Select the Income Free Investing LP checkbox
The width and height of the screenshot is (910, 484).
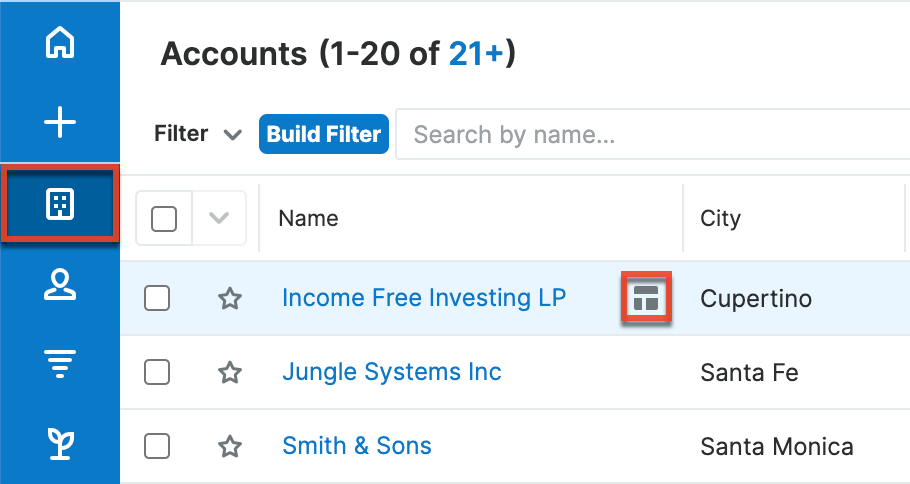click(x=157, y=298)
